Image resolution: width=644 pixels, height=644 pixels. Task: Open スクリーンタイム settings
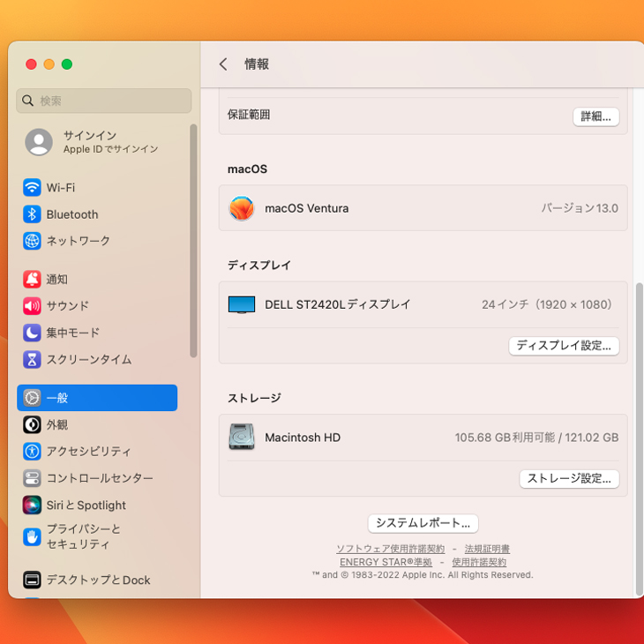[x=97, y=359]
